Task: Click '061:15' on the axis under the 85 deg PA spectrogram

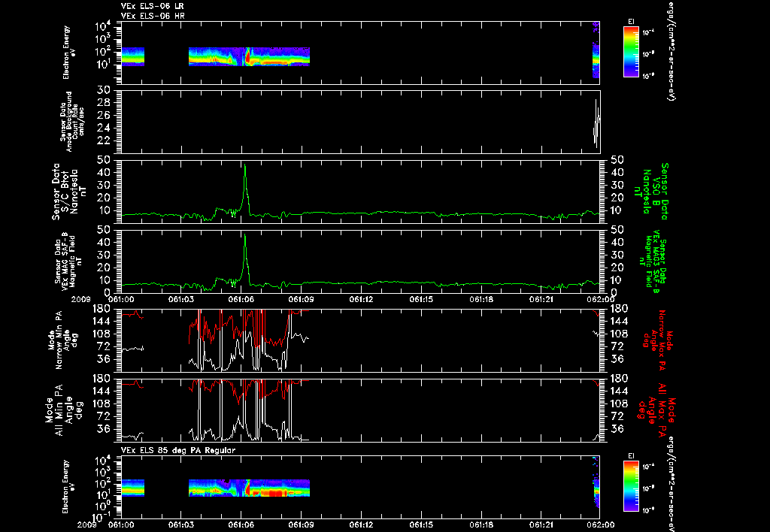Action: coord(422,524)
